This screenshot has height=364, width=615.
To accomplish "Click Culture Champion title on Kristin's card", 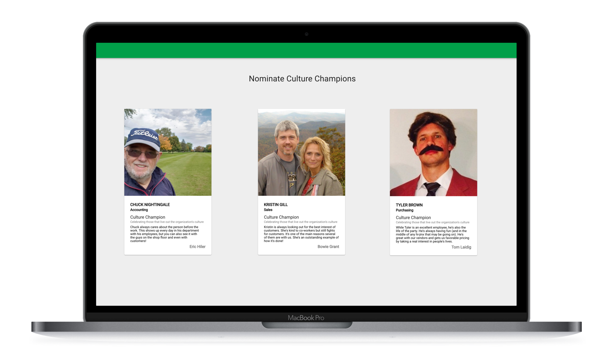I will pos(281,217).
